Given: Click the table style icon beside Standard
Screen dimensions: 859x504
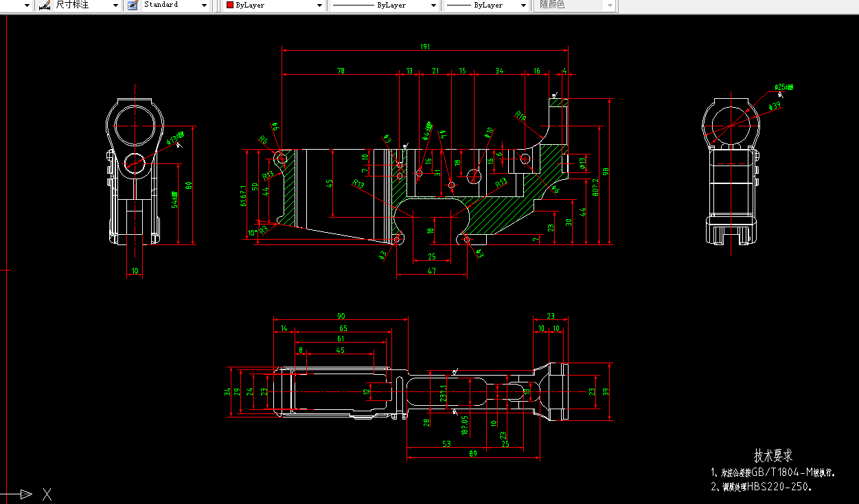Looking at the screenshot, I should click(x=133, y=5).
